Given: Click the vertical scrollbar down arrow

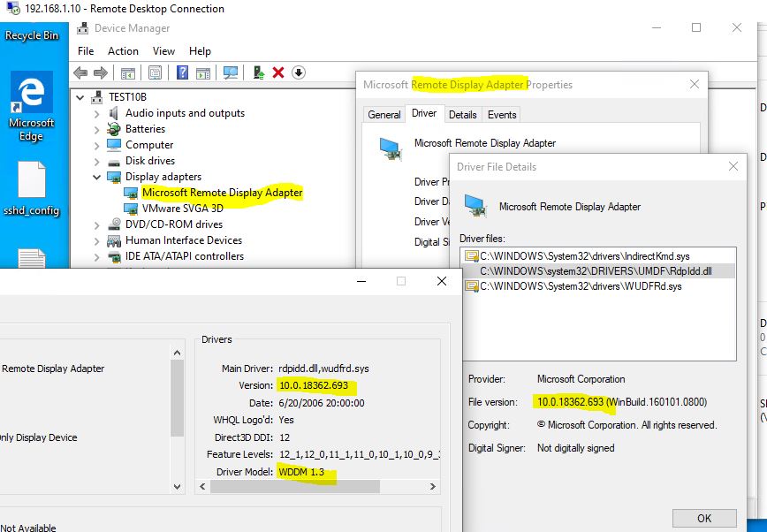Looking at the screenshot, I should [178, 487].
